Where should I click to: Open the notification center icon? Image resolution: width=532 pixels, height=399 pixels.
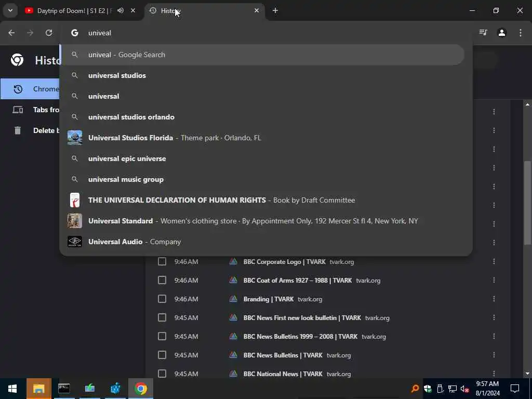[x=515, y=389]
